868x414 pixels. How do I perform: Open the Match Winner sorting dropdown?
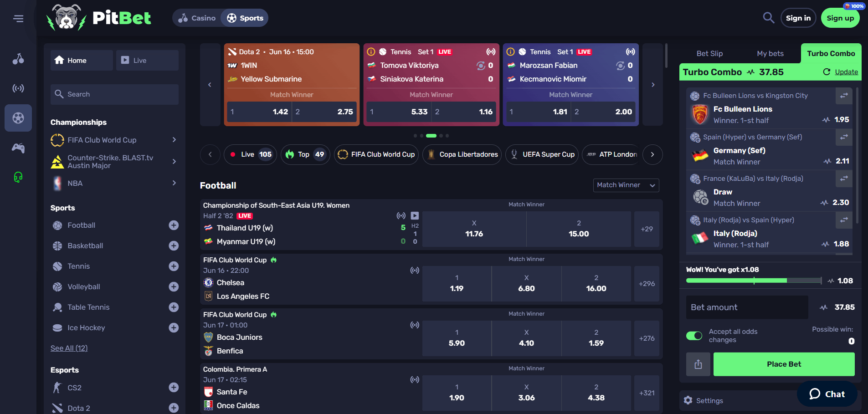tap(626, 185)
